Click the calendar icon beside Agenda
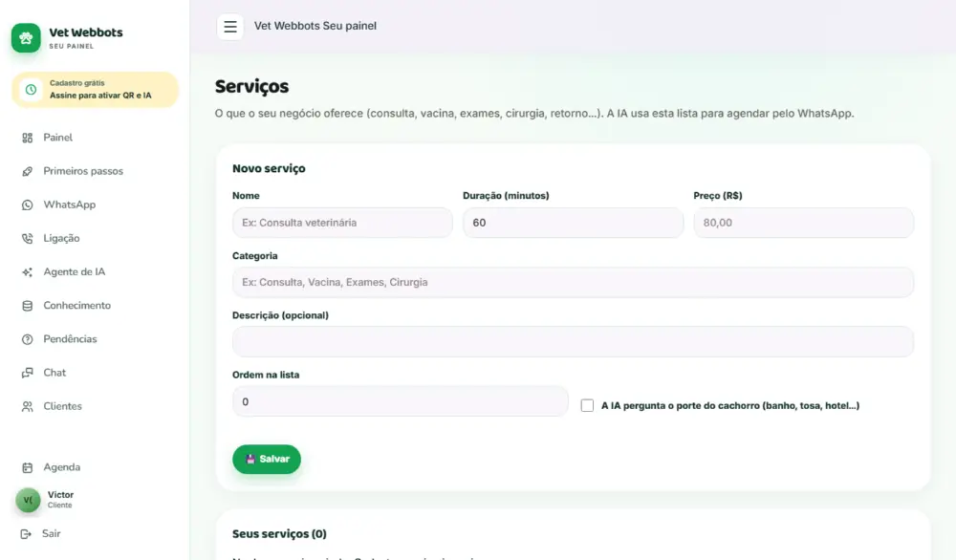956x560 pixels. click(28, 467)
